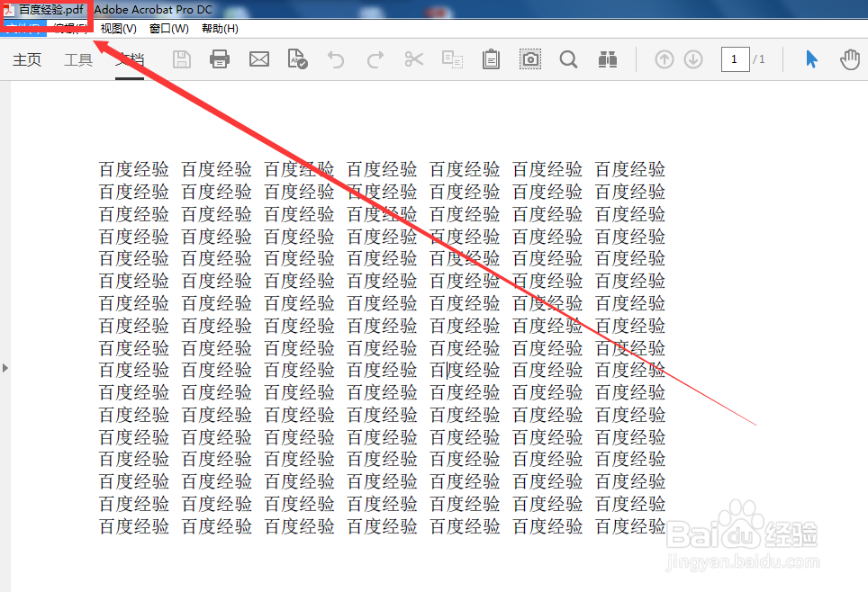The height and width of the screenshot is (592, 868).
Task: Take a snapshot with the camera icon
Action: 530,58
